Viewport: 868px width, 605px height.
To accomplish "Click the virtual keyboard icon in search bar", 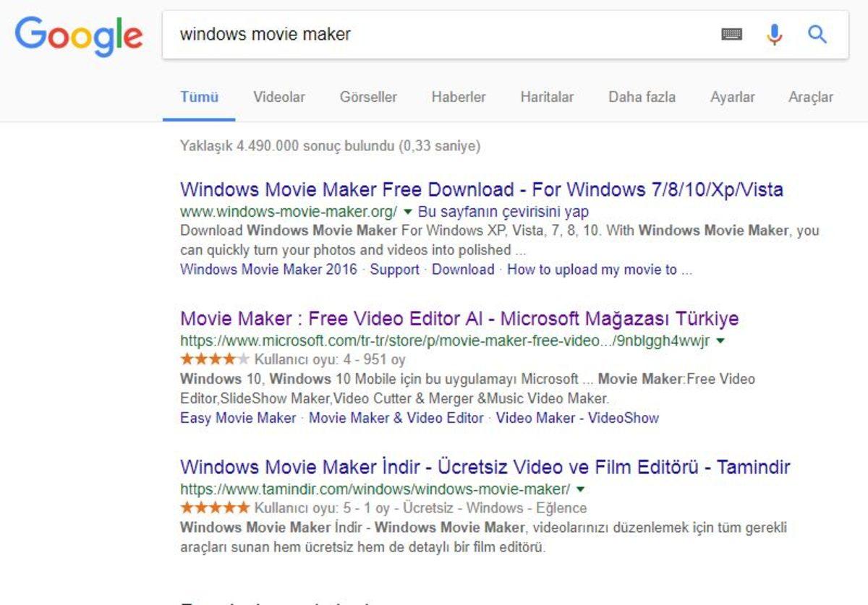I will 731,34.
